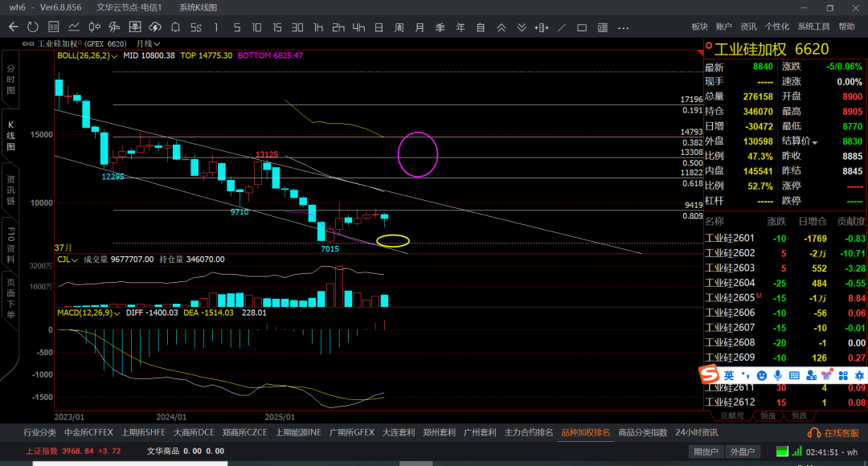Screen dimensions: 868x466
Task: Open more toolbar options (three dots)
Action: click(x=624, y=27)
